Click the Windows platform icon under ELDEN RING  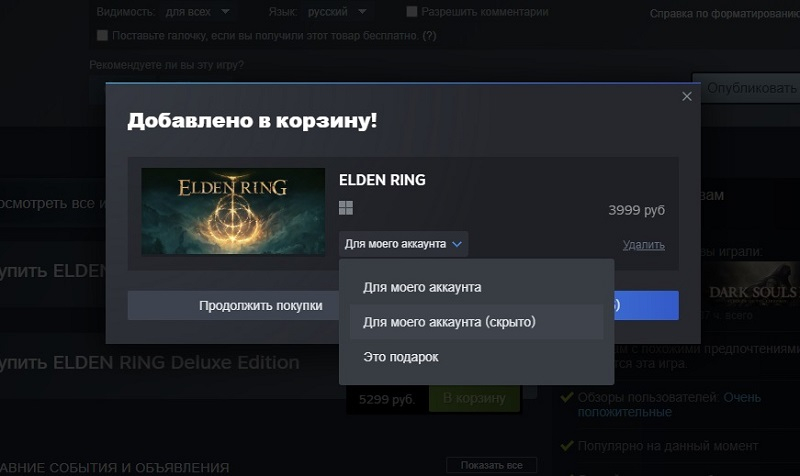pyautogui.click(x=346, y=208)
